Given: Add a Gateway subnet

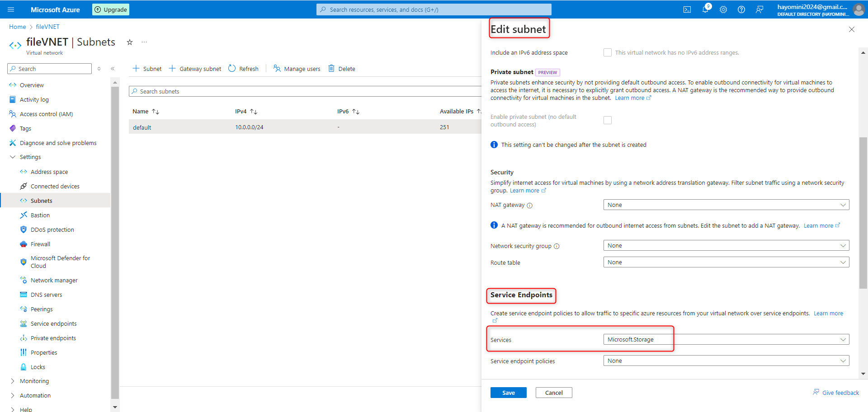Looking at the screenshot, I should pyautogui.click(x=195, y=69).
